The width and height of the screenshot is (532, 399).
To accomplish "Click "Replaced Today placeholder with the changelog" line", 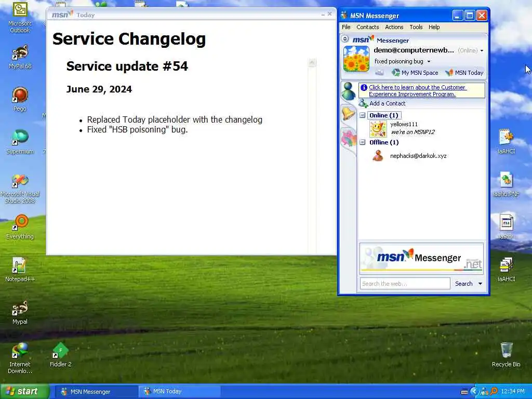I will pos(175,120).
